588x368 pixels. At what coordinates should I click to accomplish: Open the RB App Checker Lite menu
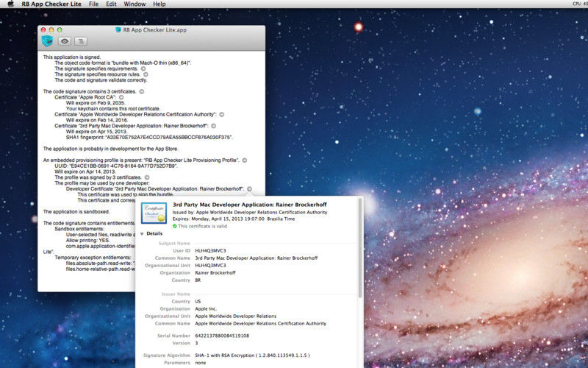[51, 4]
